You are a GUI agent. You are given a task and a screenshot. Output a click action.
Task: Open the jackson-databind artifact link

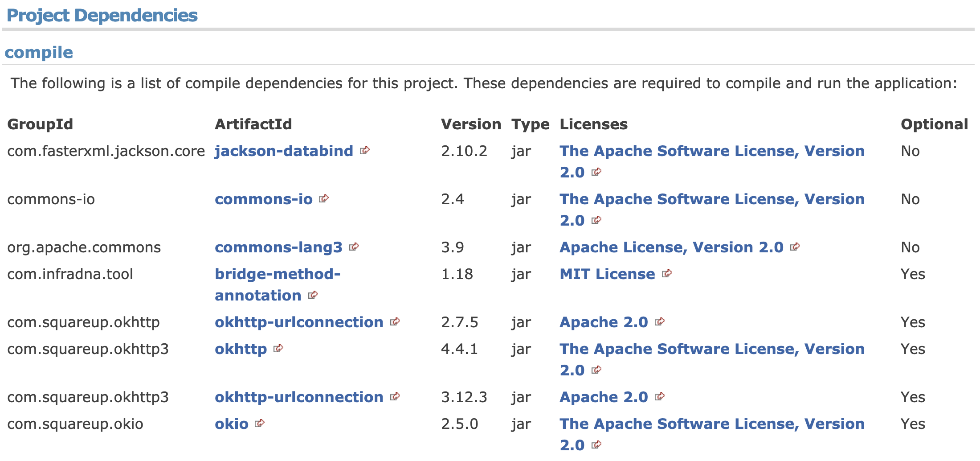284,151
